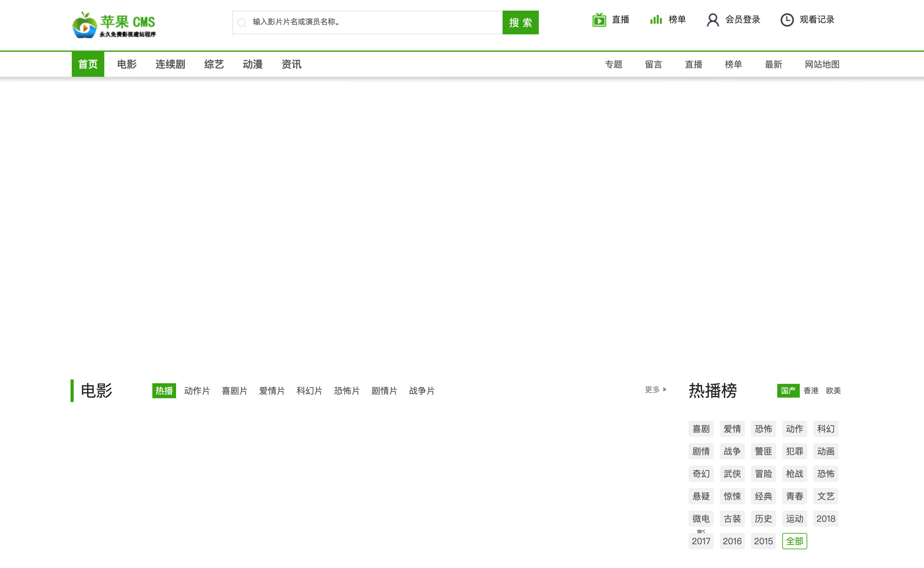924x568 pixels.
Task: Open 网站地图 link
Action: tap(822, 64)
